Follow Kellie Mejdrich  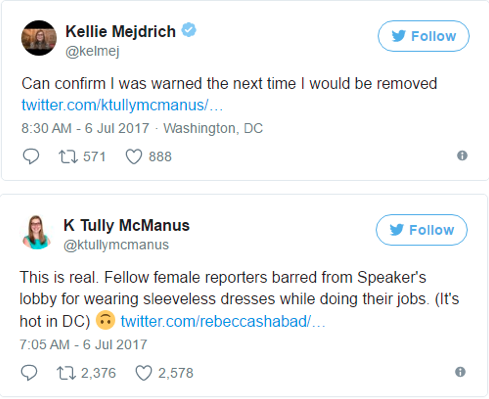click(423, 36)
